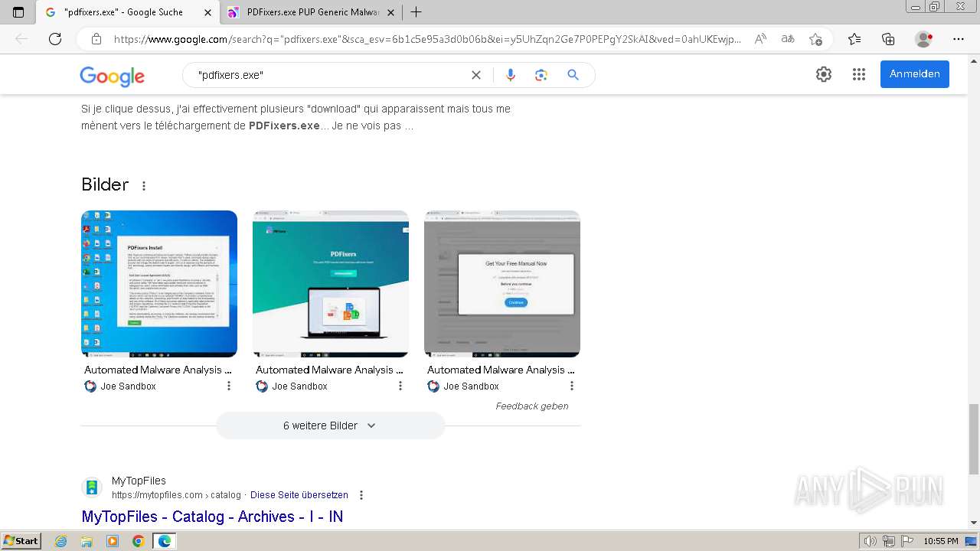
Task: Open browser Collections
Action: coord(888,39)
